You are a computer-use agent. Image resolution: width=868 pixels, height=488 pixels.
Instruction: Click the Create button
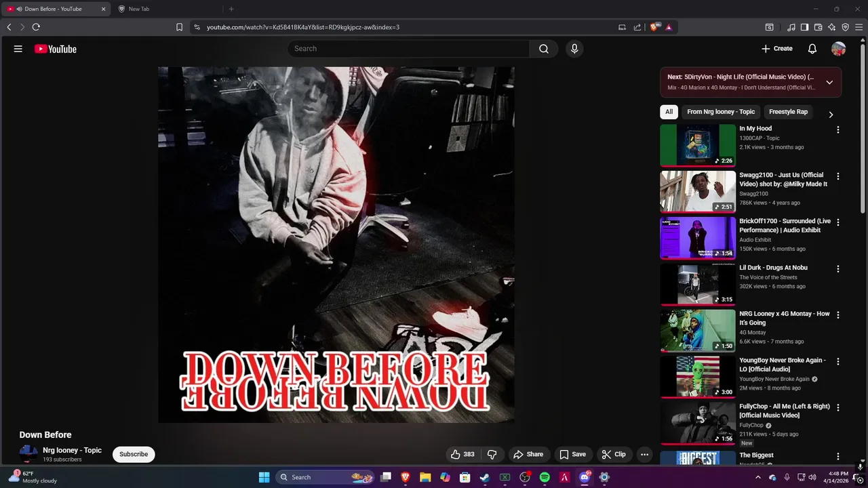(x=777, y=49)
